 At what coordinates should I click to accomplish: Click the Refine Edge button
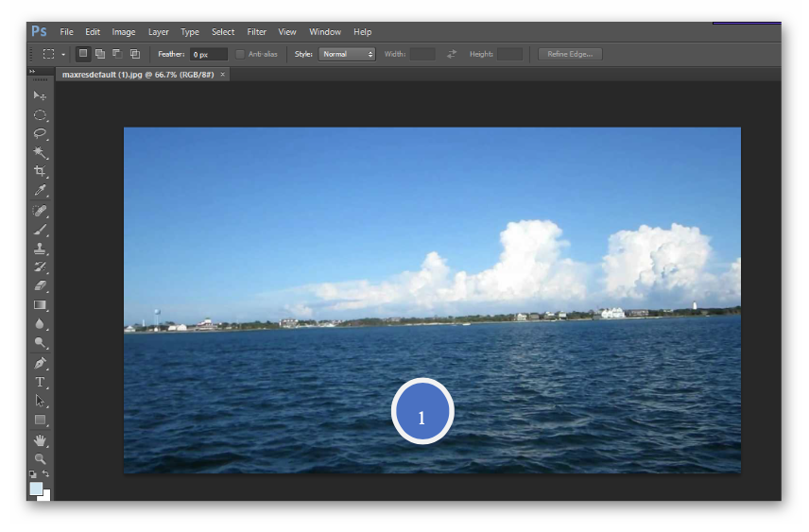[570, 54]
